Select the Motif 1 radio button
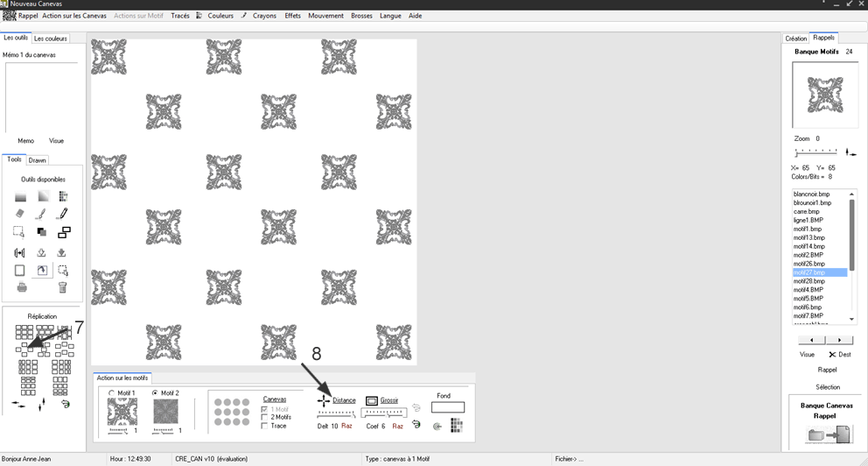This screenshot has width=868, height=466. (111, 392)
